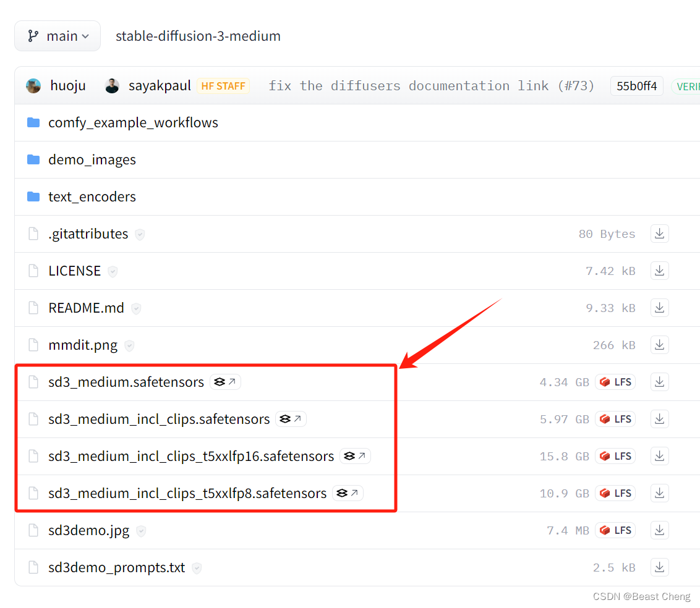
Task: Click the demo_images folder icon
Action: pos(33,159)
